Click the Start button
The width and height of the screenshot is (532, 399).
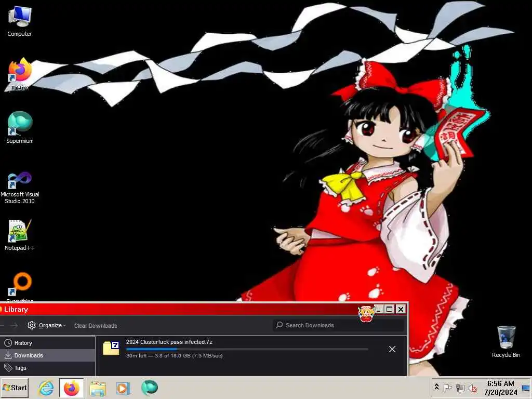(15, 388)
